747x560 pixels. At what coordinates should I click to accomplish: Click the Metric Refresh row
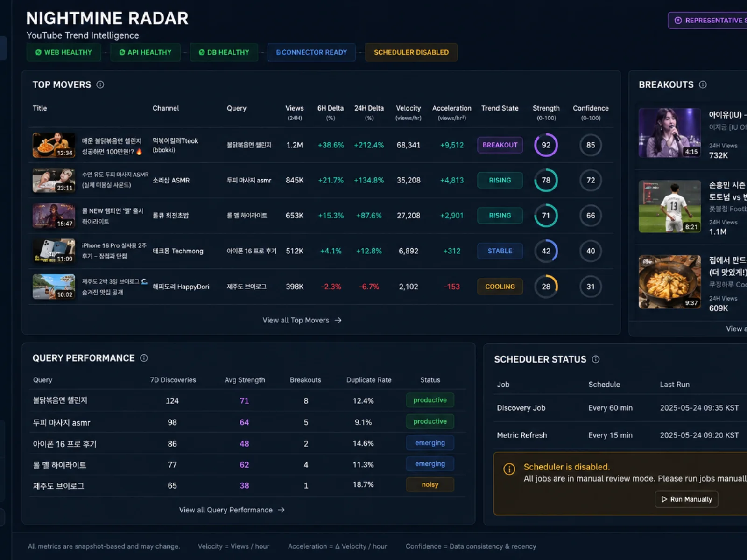(x=621, y=435)
